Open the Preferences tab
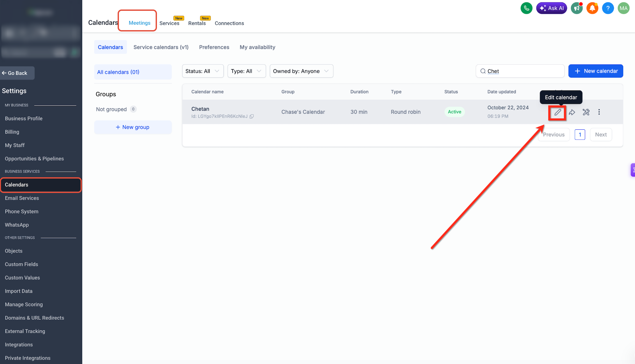635x364 pixels. point(214,47)
